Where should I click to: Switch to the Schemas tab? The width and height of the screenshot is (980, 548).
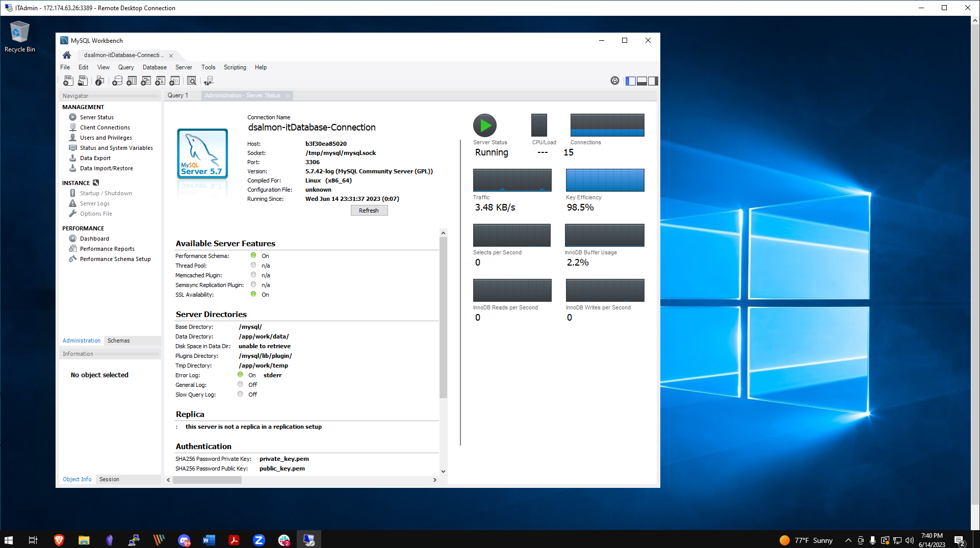[x=118, y=341]
